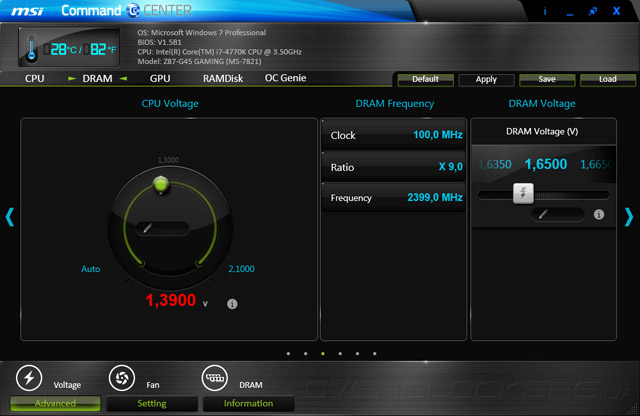Click the pencil edit icon in CPU Voltage dial

click(x=147, y=229)
